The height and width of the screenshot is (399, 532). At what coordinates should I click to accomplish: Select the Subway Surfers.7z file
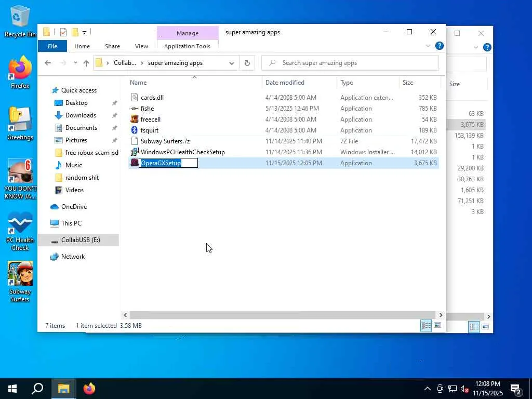click(165, 141)
